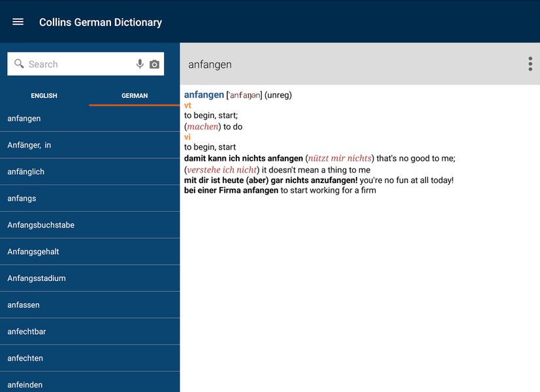Image resolution: width=540 pixels, height=392 pixels.
Task: Tap the phrase 'verstehe ich nicht'
Action: [222, 170]
